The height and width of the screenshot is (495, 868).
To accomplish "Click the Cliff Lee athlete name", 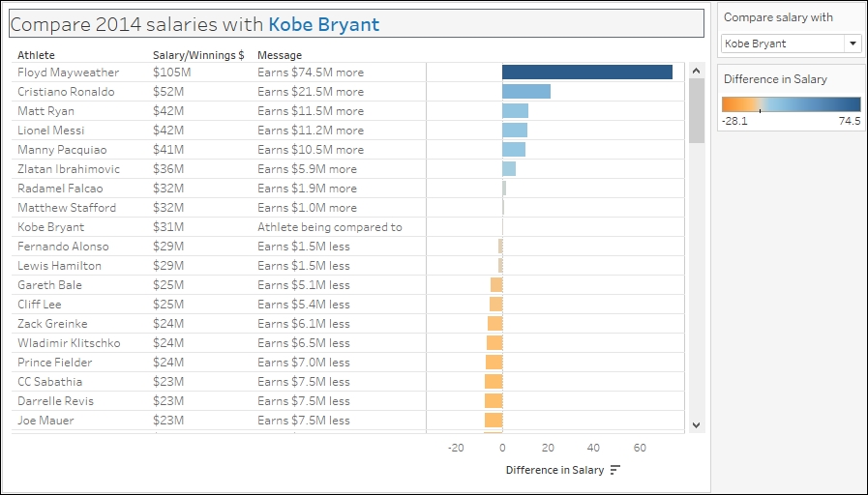I will tap(40, 305).
